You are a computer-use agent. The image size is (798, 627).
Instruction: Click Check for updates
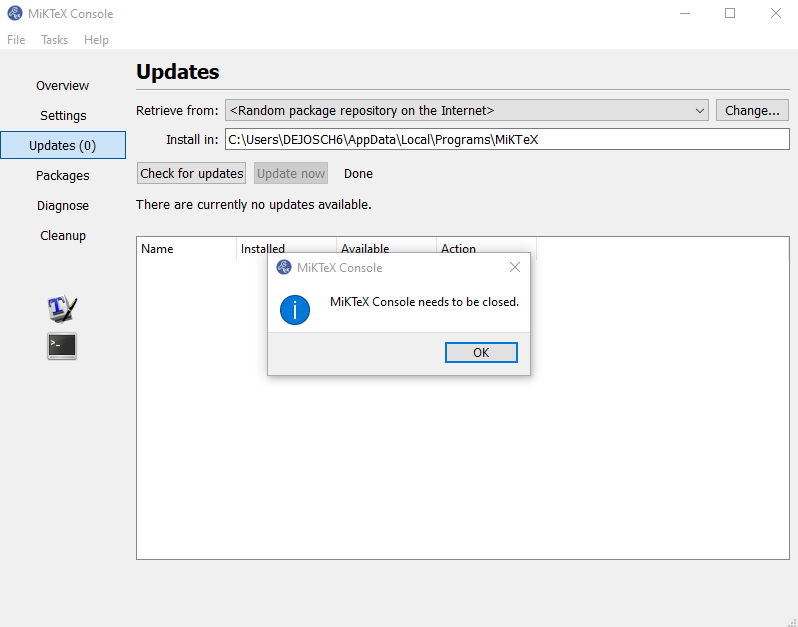(x=191, y=174)
